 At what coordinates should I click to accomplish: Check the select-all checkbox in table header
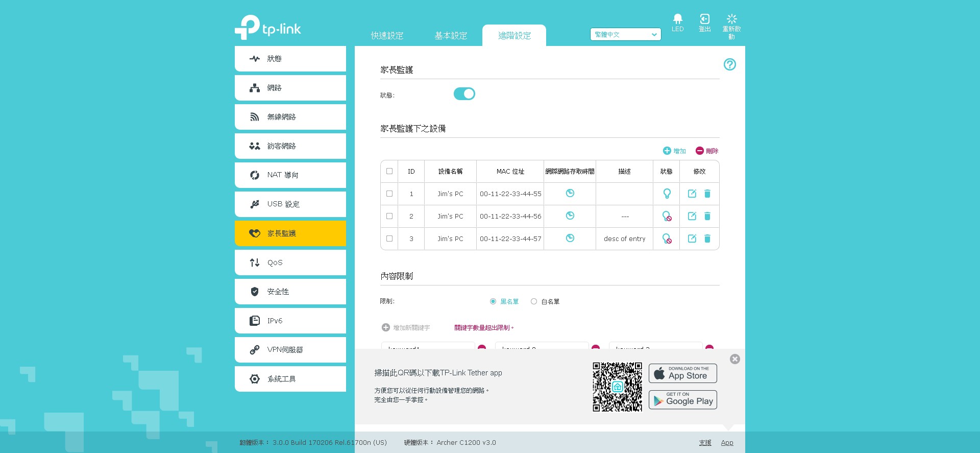pyautogui.click(x=389, y=171)
